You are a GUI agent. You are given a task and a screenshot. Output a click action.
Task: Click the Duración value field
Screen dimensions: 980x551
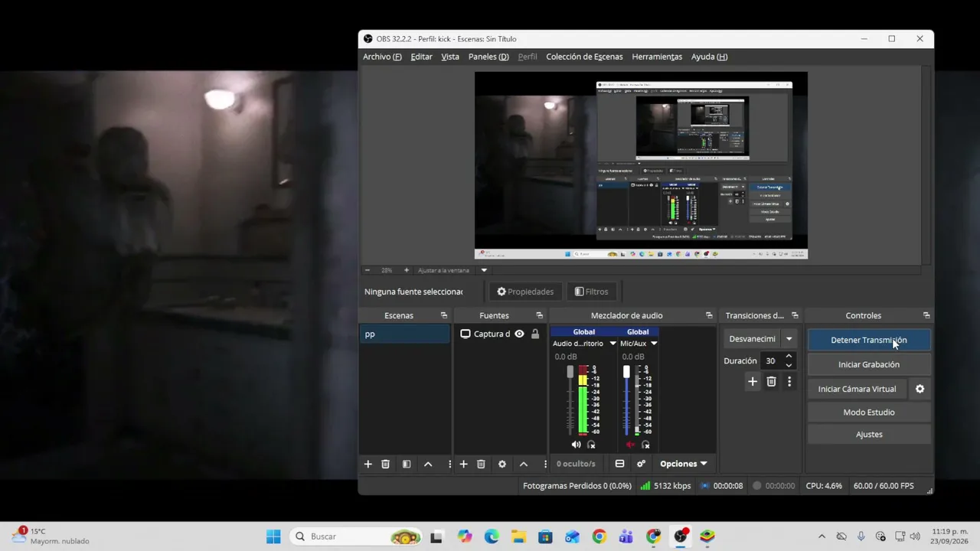[773, 360]
